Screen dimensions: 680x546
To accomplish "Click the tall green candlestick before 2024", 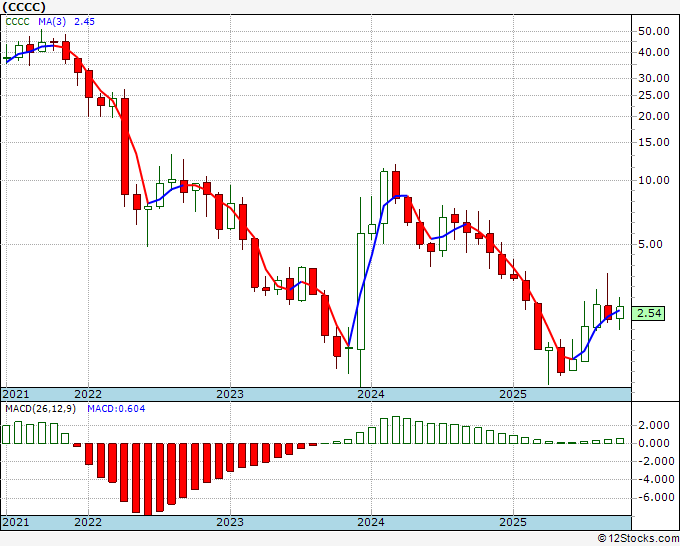I will click(361, 291).
